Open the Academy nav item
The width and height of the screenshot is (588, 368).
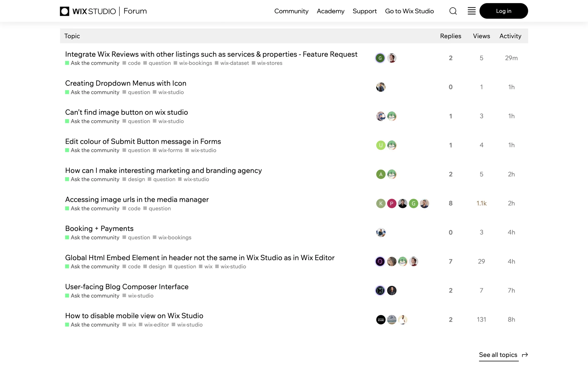tap(330, 11)
